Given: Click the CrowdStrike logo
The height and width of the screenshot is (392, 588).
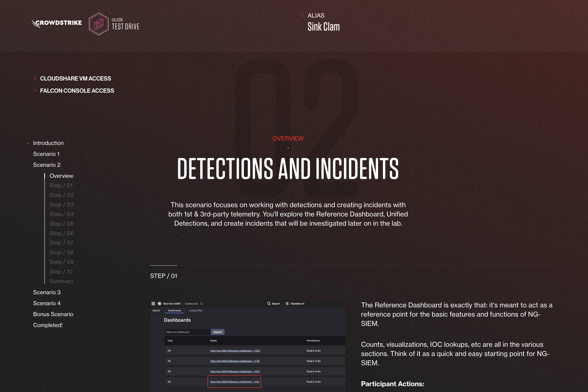Looking at the screenshot, I should [x=57, y=24].
